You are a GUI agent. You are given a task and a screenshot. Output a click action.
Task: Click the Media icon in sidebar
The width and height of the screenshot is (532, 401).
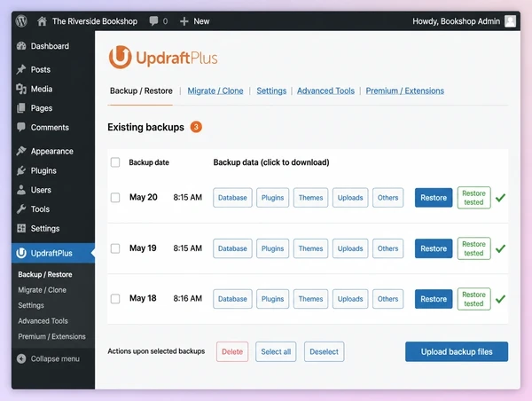21,89
